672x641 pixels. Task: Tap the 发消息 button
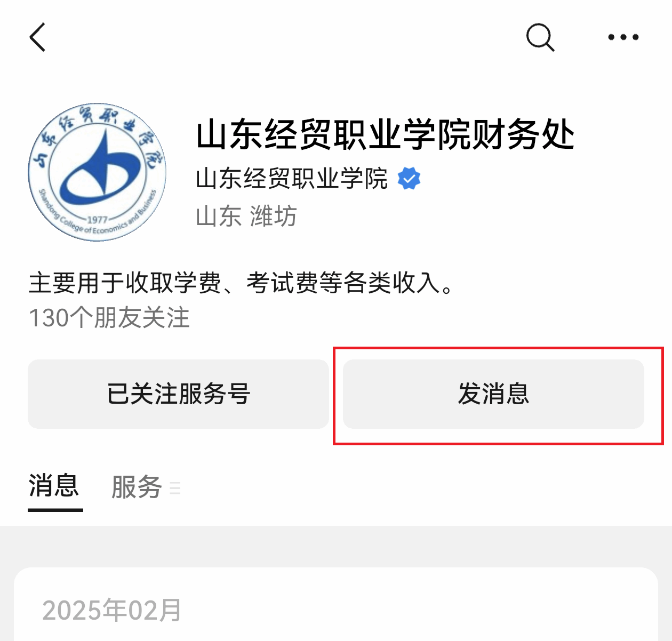(493, 394)
